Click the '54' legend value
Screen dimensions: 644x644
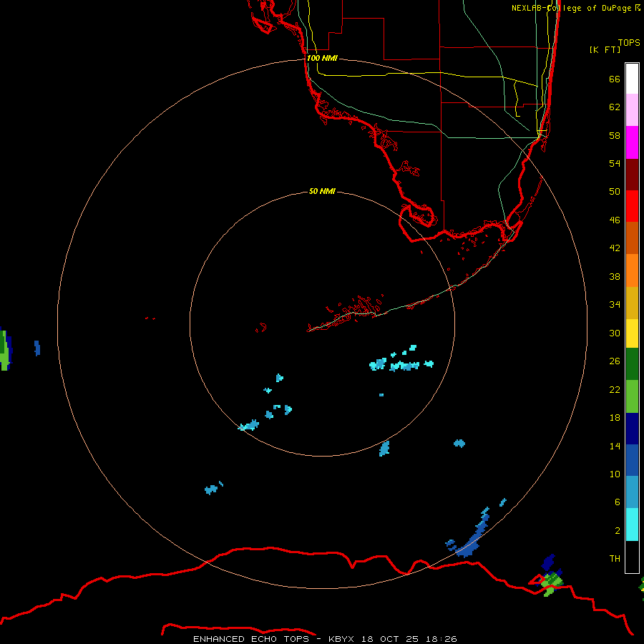coord(615,163)
